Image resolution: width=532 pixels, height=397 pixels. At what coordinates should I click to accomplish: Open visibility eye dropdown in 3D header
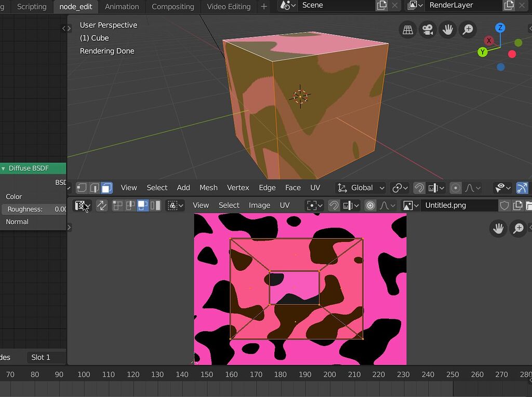[x=503, y=188]
